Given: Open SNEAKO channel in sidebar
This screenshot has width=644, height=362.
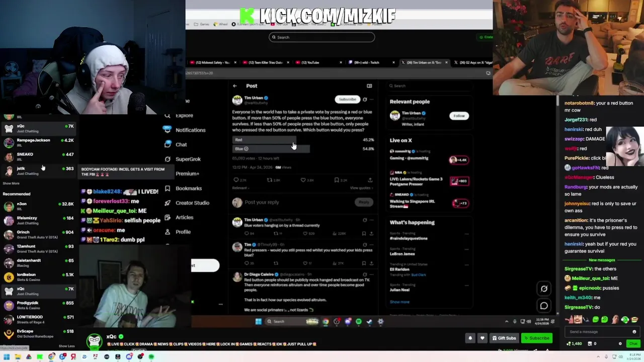Looking at the screenshot, I should [x=38, y=156].
